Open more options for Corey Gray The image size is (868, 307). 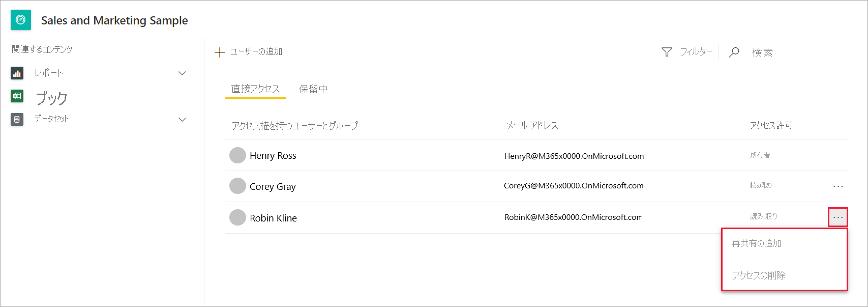838,186
